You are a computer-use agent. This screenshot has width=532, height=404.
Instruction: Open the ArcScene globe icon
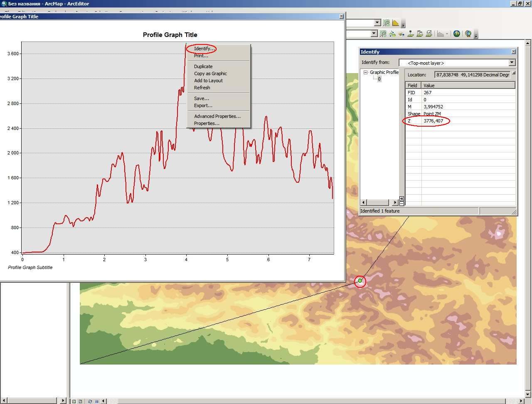click(457, 34)
